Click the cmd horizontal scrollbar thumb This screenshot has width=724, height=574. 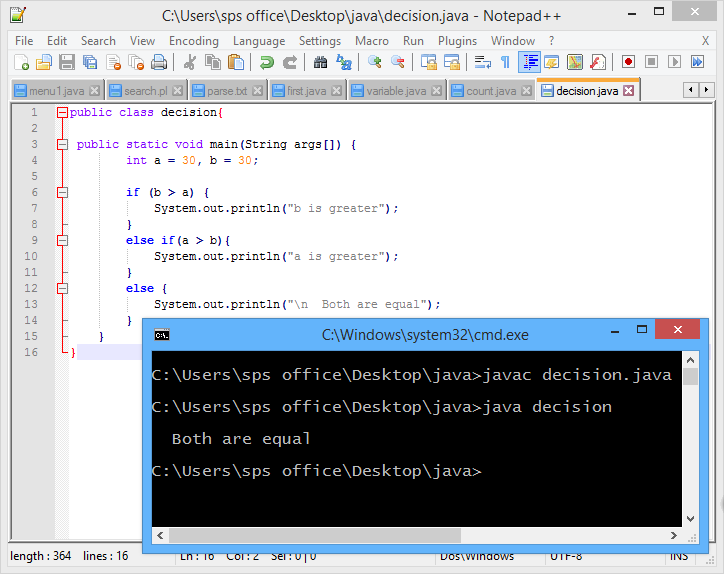click(x=315, y=535)
